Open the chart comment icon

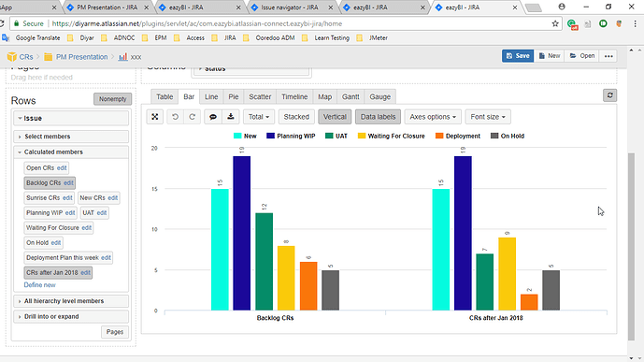pyautogui.click(x=213, y=117)
